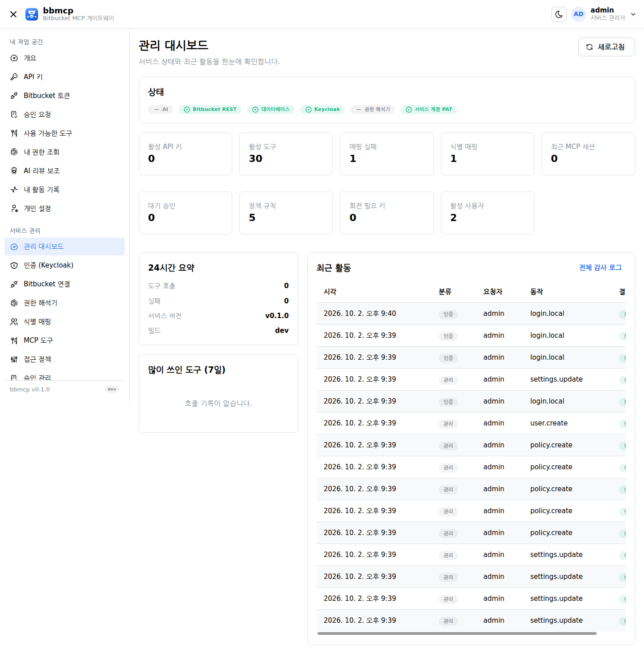Click the 오후 9:40 timestamp row
The height and width of the screenshot is (663, 644).
pos(471,314)
